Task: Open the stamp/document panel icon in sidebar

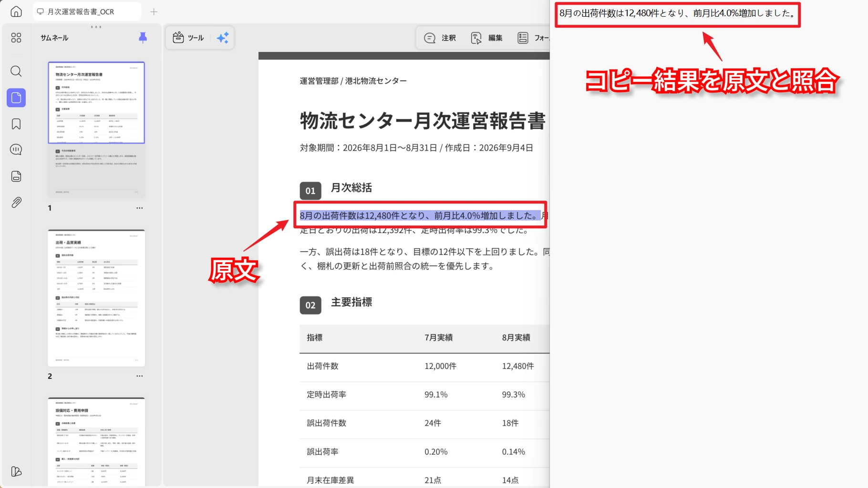Action: (16, 176)
